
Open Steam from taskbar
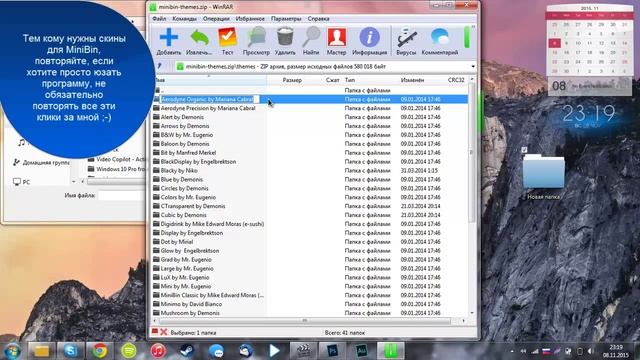187,351
